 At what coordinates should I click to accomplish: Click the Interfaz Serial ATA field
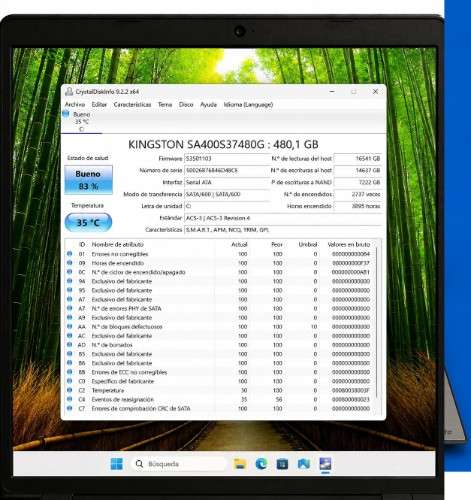[227, 182]
